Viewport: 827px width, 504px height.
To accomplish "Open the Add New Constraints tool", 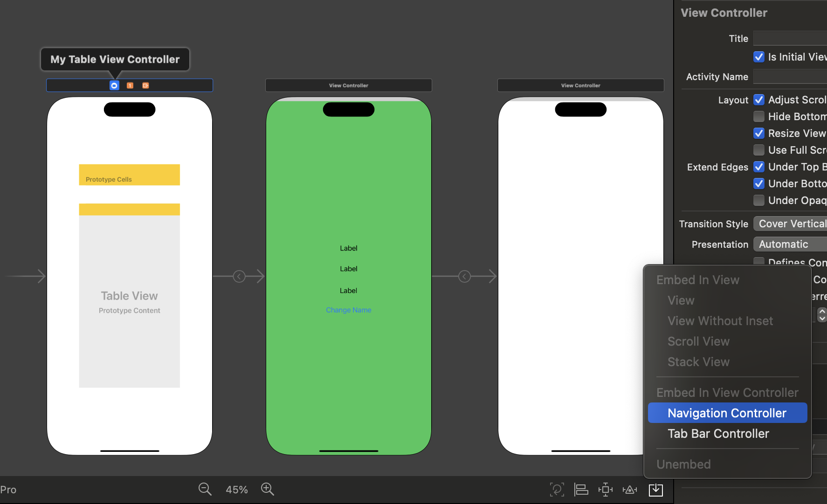I will click(x=606, y=490).
